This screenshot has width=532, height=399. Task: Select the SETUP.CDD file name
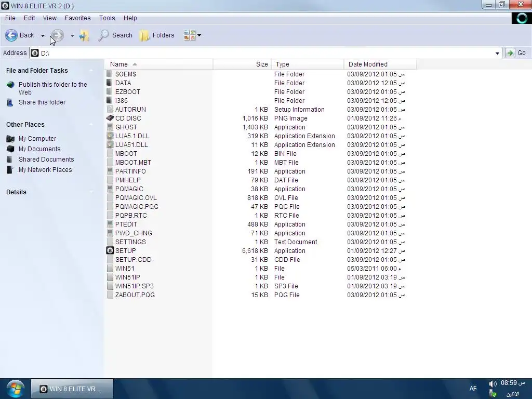(133, 260)
